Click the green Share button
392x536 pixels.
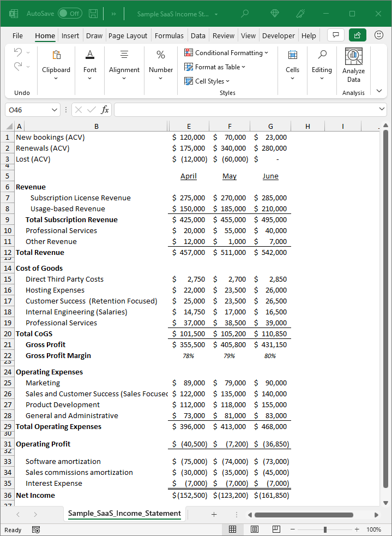(x=358, y=35)
